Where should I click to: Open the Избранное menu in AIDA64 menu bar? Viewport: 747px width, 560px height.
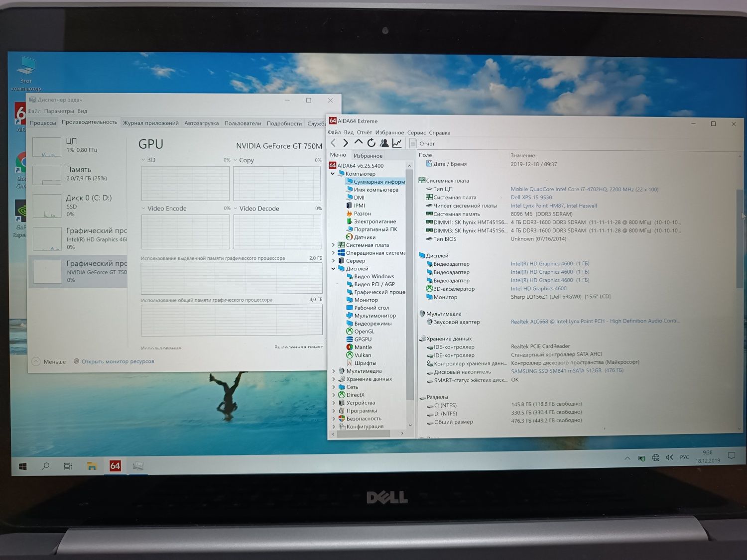pos(389,132)
